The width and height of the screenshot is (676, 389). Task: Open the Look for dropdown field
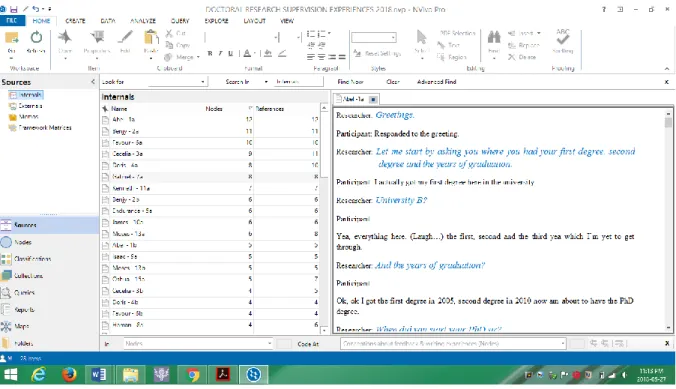[x=178, y=82]
